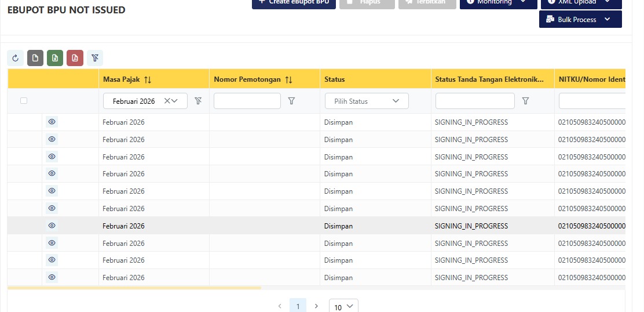The width and height of the screenshot is (644, 312).
Task: View the first table row's eye icon
Action: [x=52, y=122]
